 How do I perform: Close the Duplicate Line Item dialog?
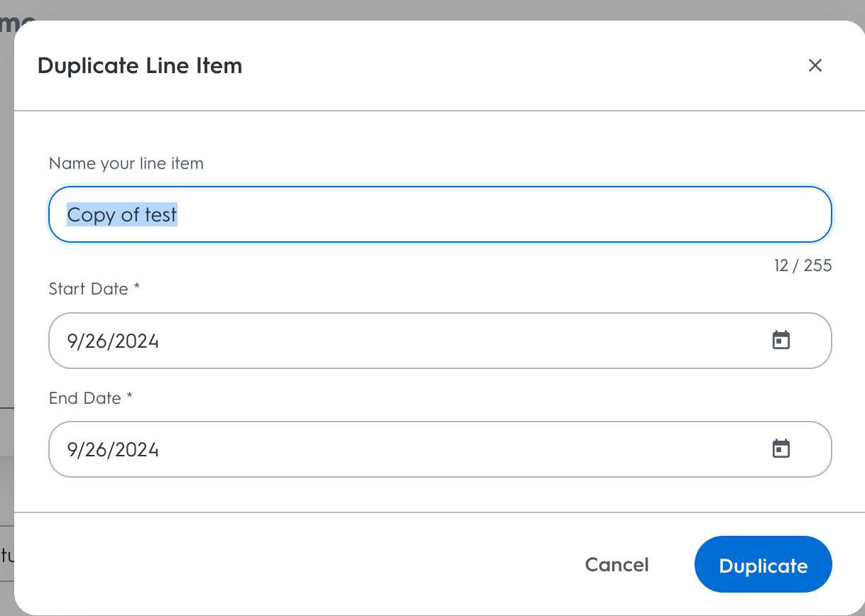tap(815, 66)
